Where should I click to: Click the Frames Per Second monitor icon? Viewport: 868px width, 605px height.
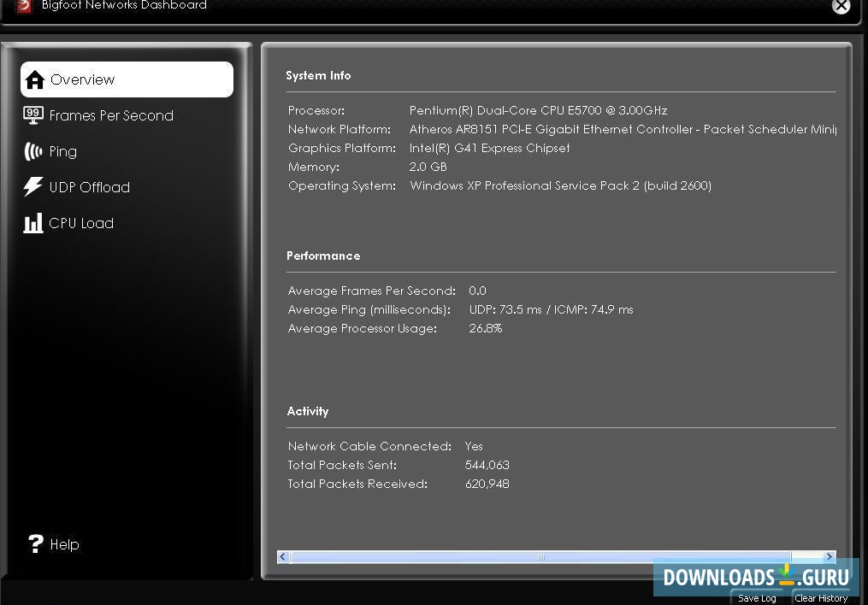[32, 115]
